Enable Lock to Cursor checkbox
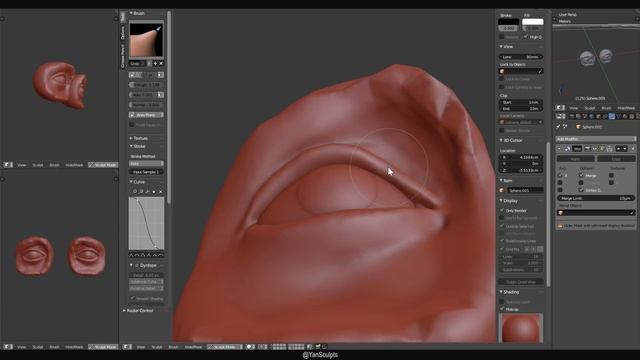The height and width of the screenshot is (360, 640). point(502,79)
